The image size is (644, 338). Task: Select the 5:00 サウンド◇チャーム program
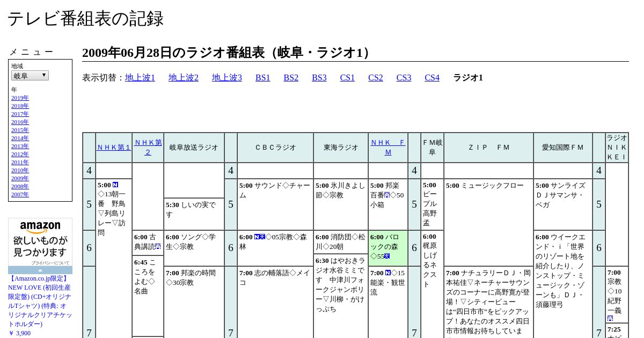click(275, 204)
